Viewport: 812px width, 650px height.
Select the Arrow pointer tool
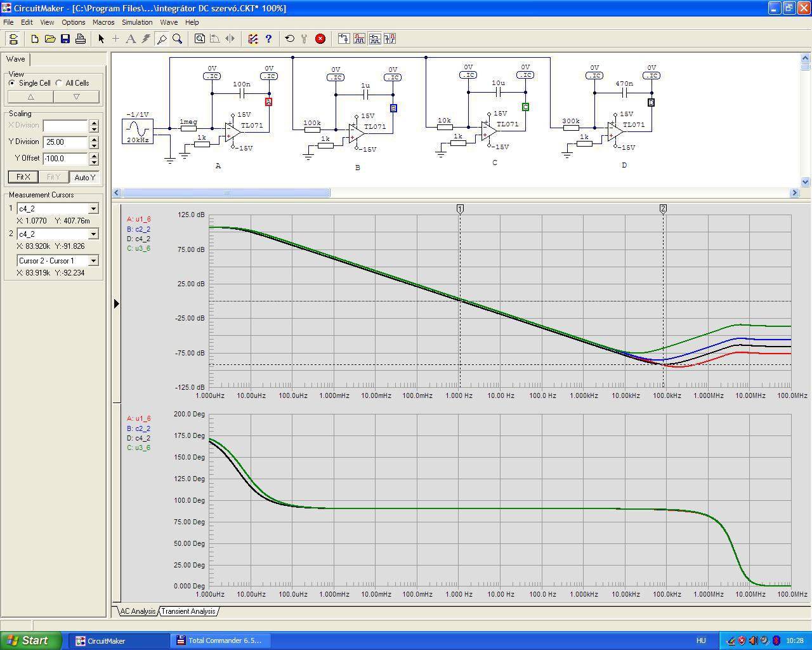click(101, 39)
